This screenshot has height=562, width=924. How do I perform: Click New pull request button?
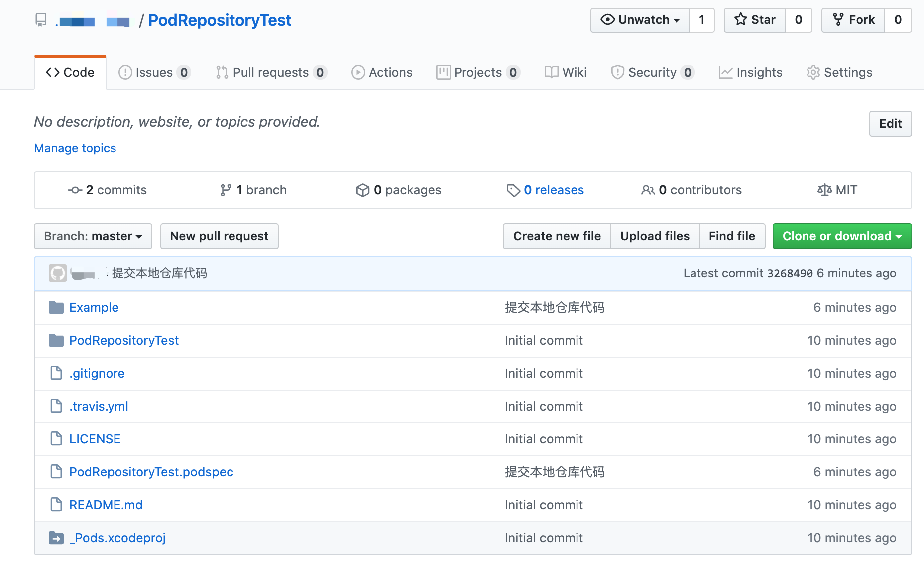click(x=219, y=236)
